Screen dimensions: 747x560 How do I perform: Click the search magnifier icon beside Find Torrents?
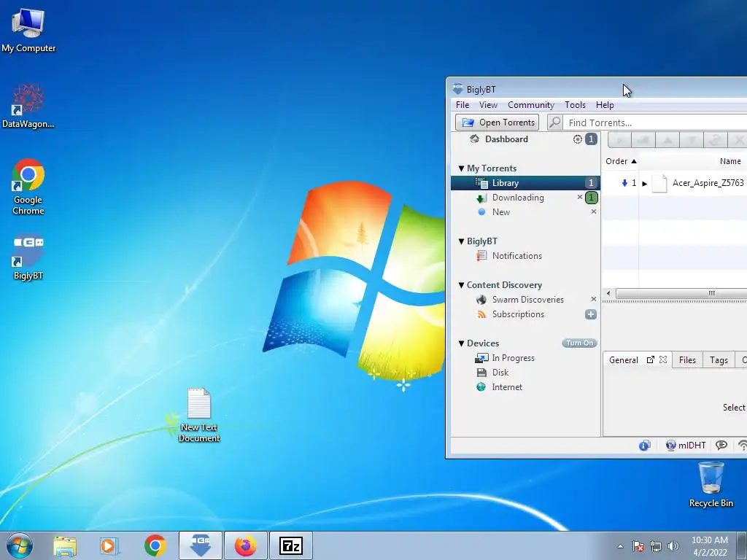554,122
